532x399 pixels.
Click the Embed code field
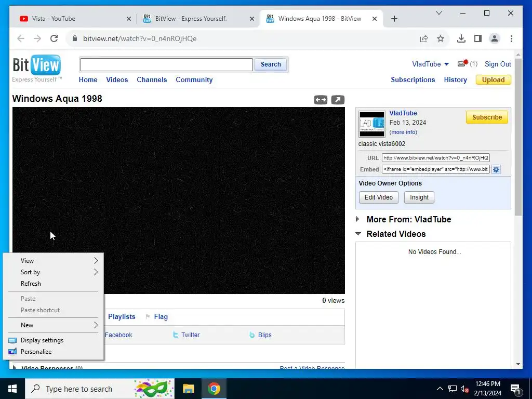pos(436,169)
